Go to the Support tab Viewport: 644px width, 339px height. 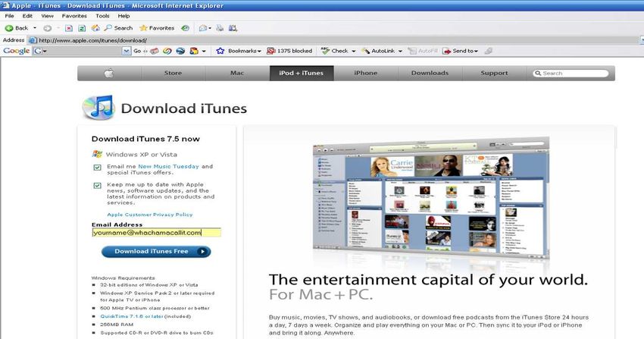(494, 73)
